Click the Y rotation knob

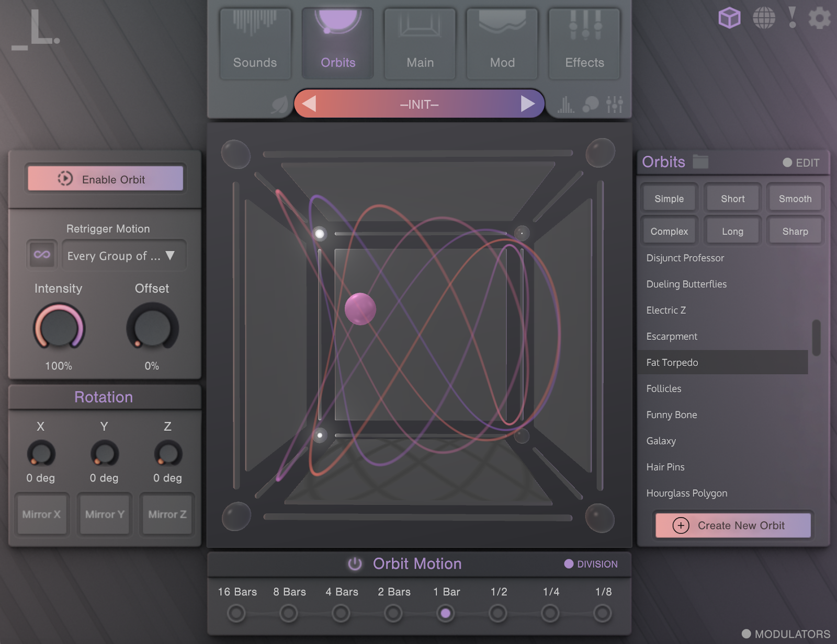point(105,453)
